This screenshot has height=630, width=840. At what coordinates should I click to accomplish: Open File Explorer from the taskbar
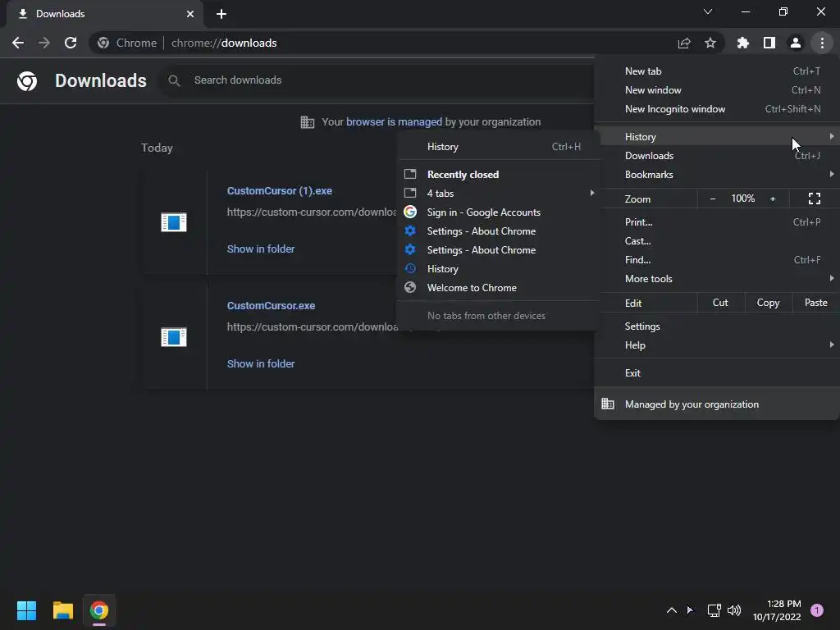click(62, 610)
